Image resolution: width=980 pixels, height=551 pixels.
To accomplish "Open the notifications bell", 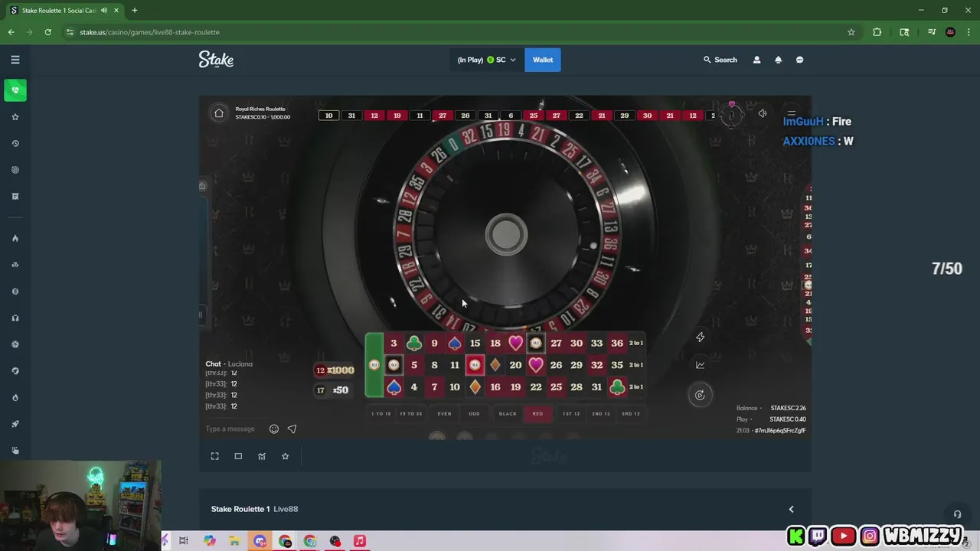I will [778, 60].
